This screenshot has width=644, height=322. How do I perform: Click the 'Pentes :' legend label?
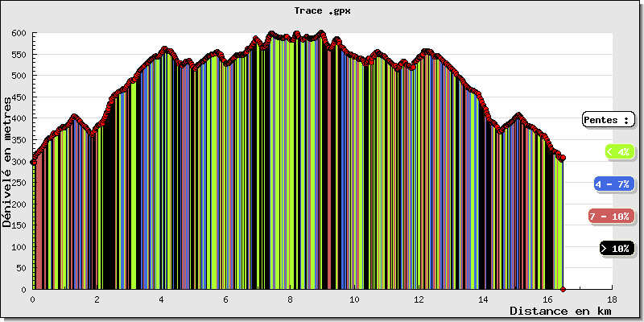point(607,120)
